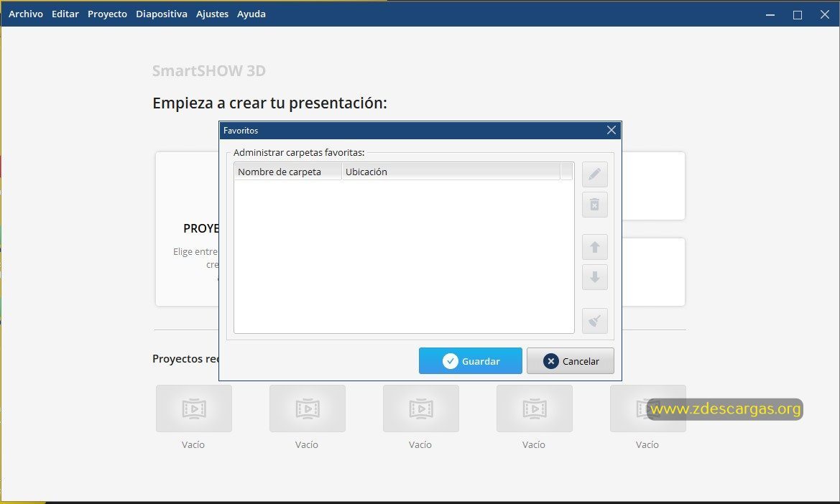Open the Editar menu
Image resolution: width=840 pixels, height=504 pixels.
(65, 14)
